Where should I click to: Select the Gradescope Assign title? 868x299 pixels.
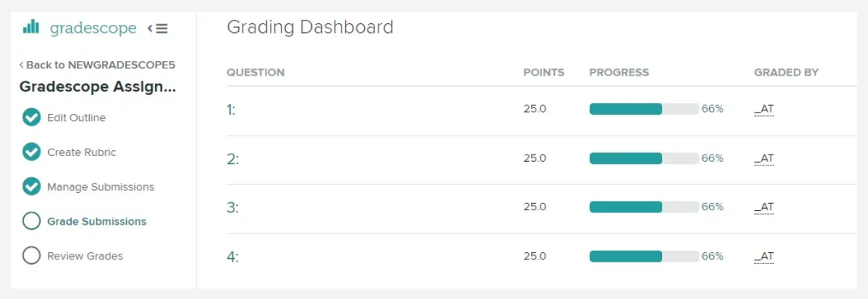98,86
